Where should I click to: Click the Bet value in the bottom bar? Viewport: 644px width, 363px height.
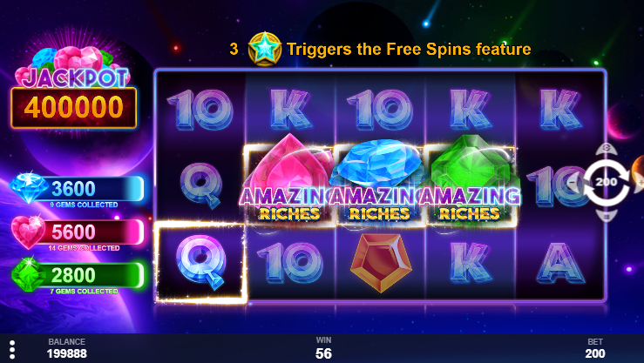(x=595, y=353)
